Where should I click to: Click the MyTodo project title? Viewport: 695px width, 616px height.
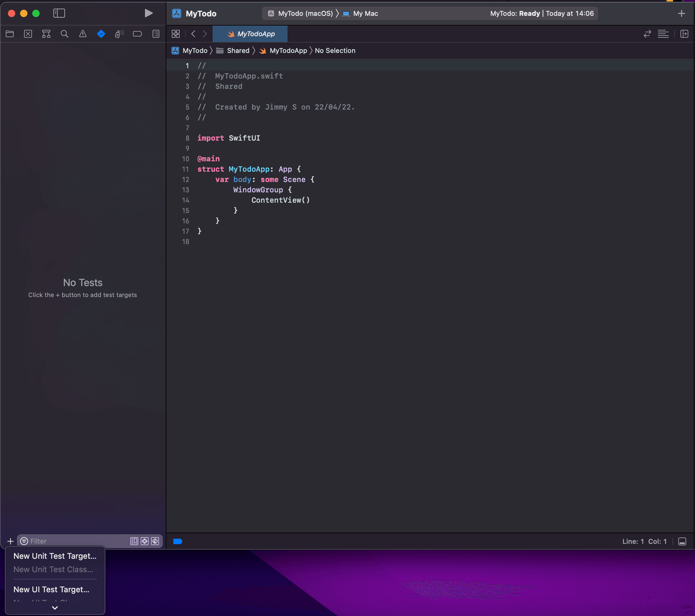[201, 14]
